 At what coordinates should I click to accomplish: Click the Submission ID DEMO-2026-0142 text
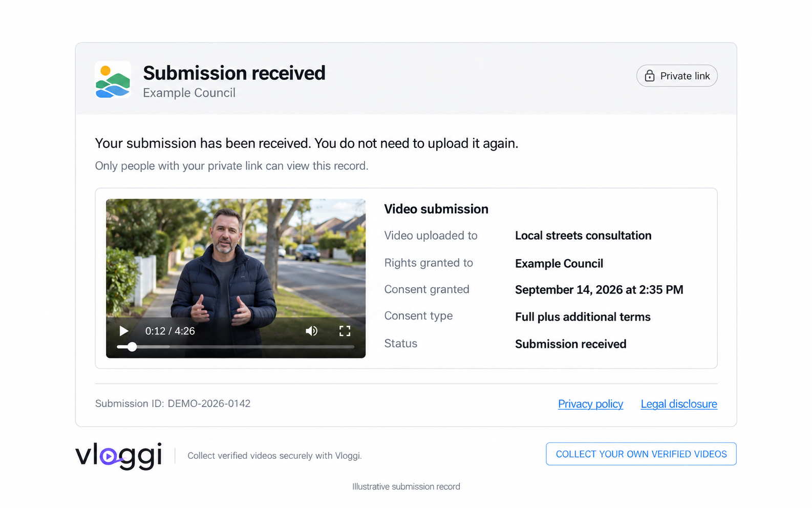coord(173,404)
